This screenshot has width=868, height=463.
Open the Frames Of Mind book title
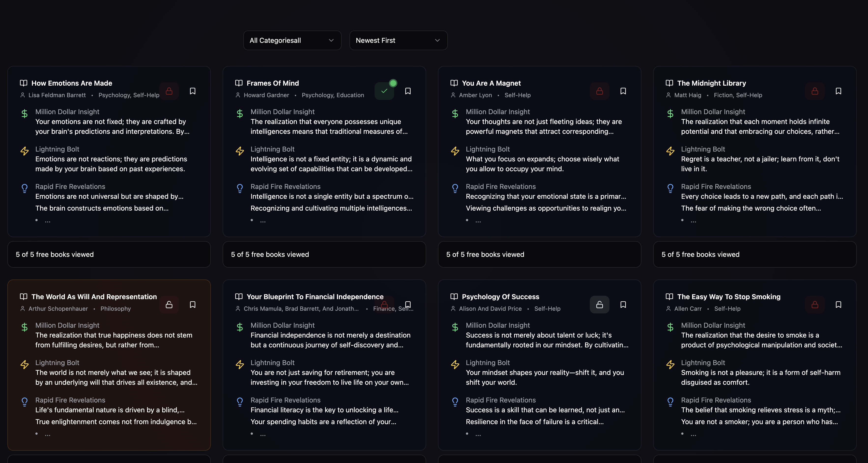click(273, 83)
